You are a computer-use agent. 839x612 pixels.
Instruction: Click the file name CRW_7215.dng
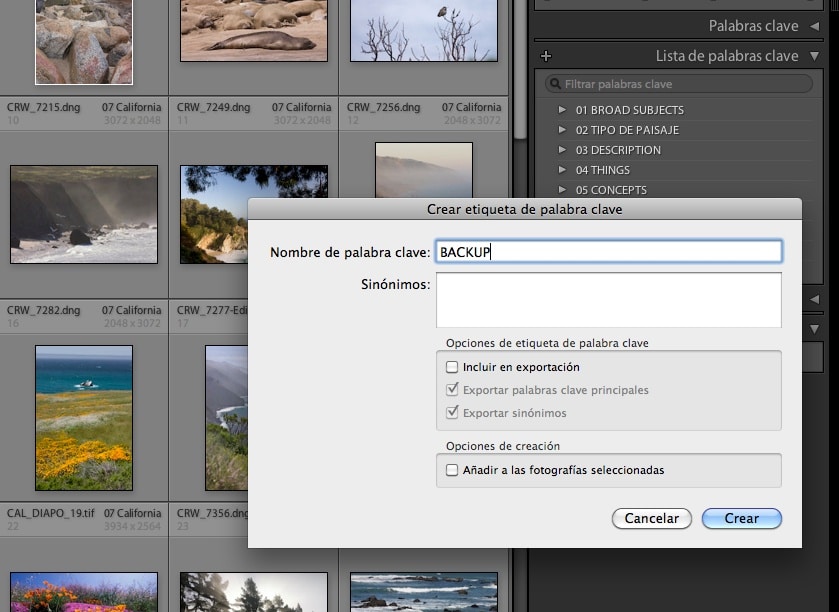click(43, 107)
